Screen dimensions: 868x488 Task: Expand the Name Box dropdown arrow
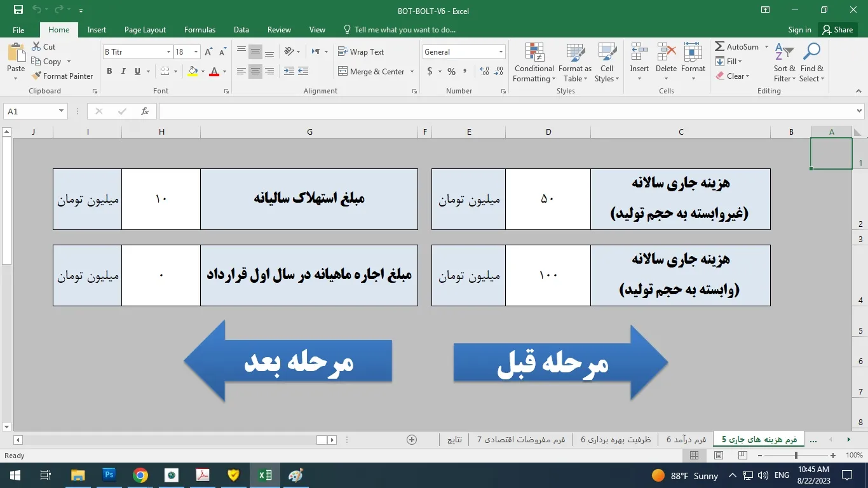coord(62,111)
